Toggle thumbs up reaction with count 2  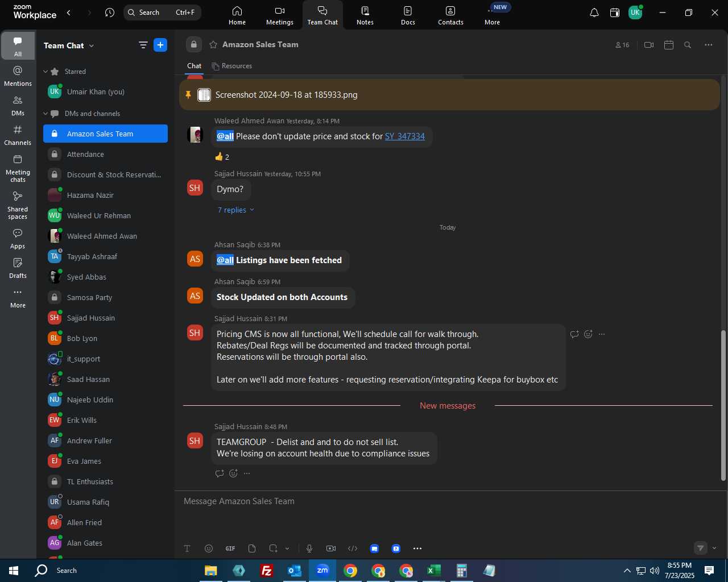pos(222,157)
